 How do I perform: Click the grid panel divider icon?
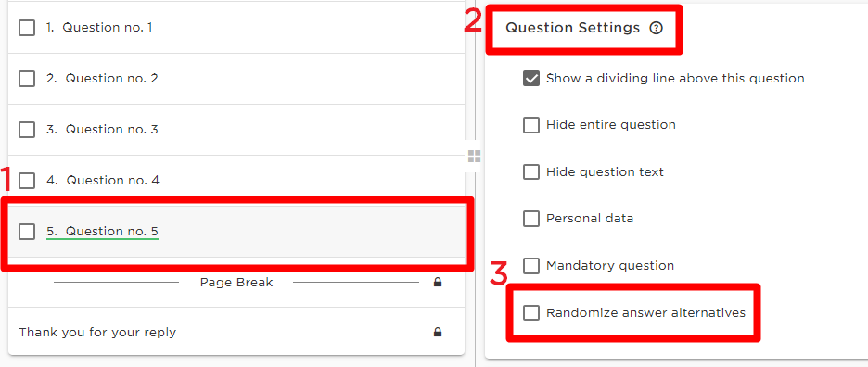(475, 156)
